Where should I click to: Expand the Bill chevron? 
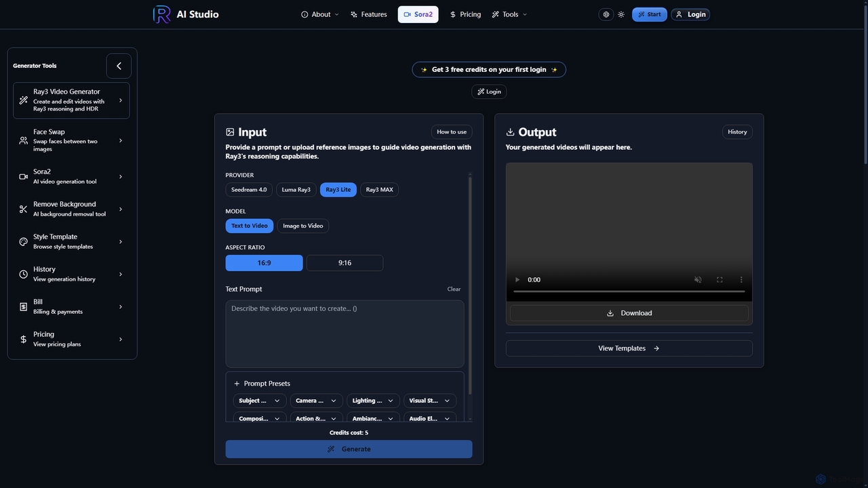point(121,306)
